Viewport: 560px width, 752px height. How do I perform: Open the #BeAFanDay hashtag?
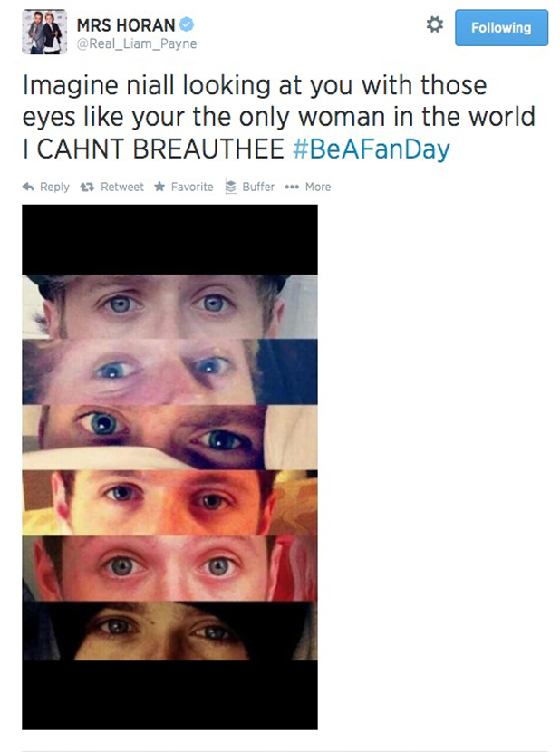click(x=372, y=149)
